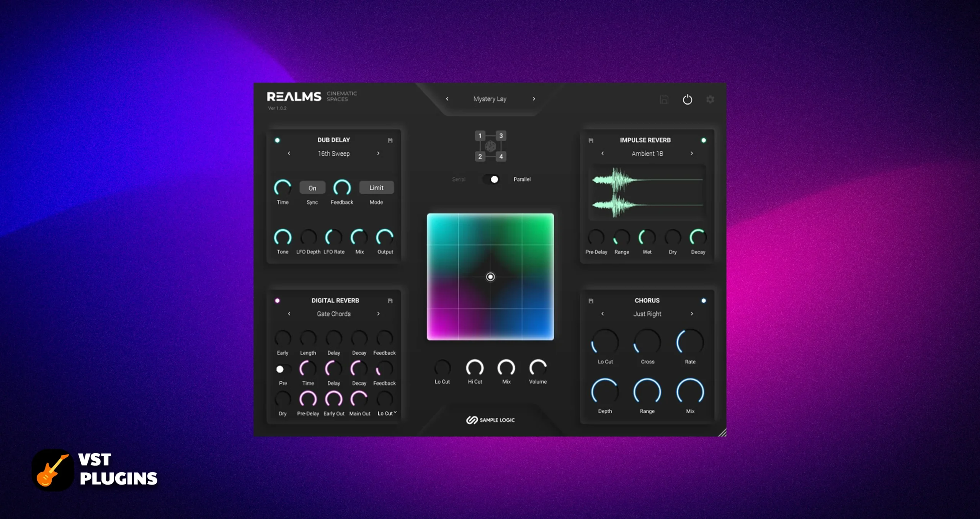Toggle the Impulse Reverb power LED

click(x=704, y=140)
